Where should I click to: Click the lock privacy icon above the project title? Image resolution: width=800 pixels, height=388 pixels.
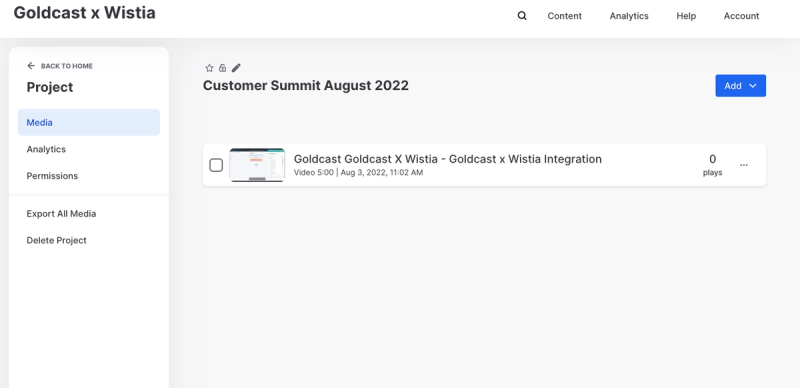(222, 68)
